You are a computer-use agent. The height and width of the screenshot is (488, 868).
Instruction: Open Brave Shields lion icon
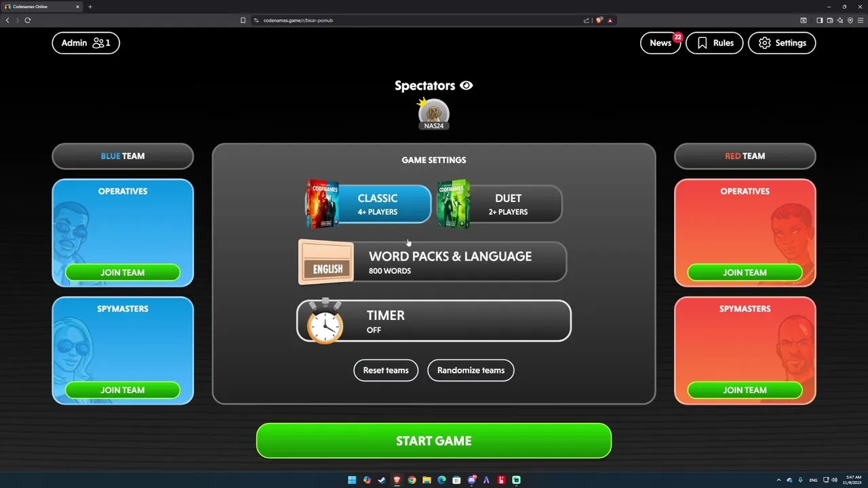tap(599, 20)
